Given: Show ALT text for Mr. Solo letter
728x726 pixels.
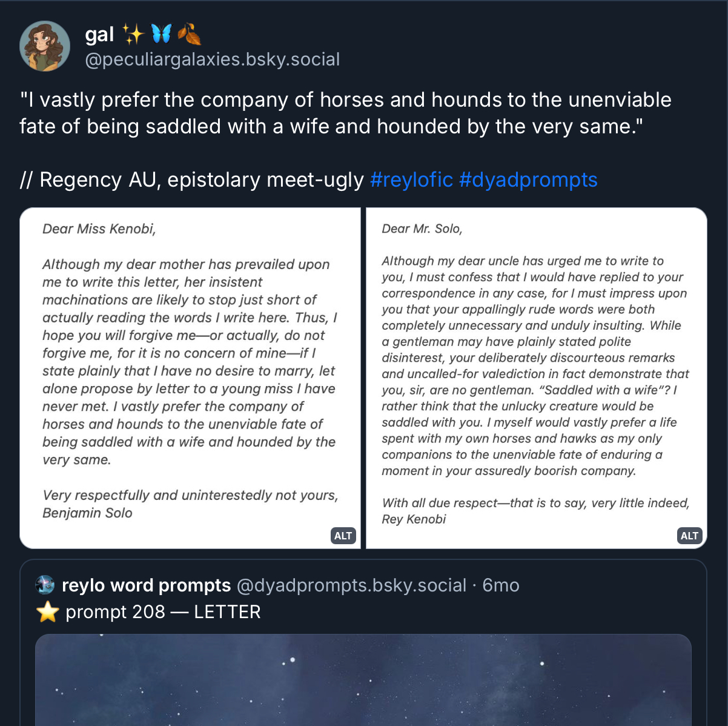Looking at the screenshot, I should coord(689,536).
